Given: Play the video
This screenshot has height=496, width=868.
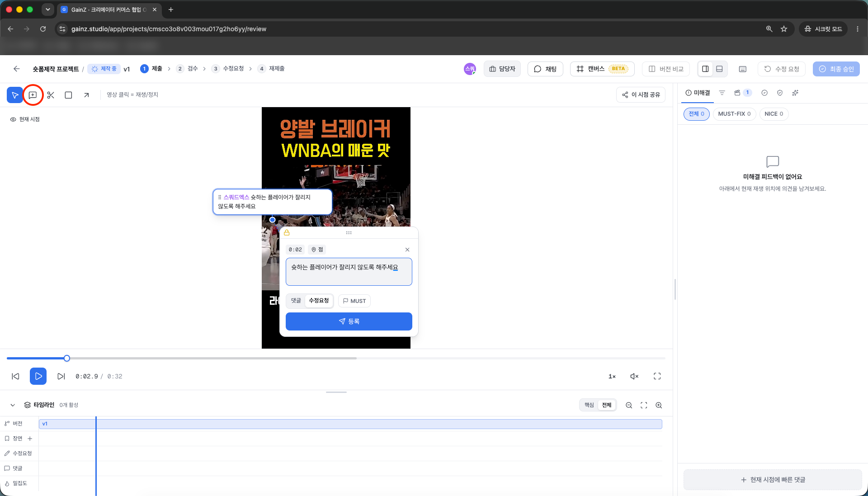Looking at the screenshot, I should [x=38, y=376].
